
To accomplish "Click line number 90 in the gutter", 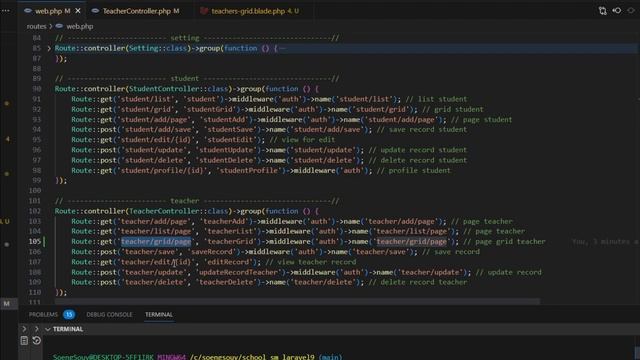I will click(x=36, y=89).
